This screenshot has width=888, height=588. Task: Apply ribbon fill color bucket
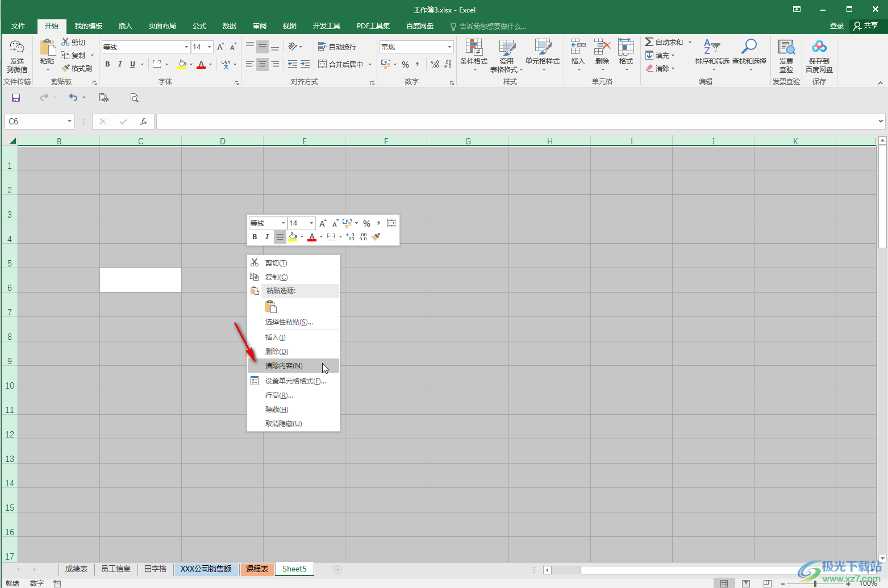(182, 64)
